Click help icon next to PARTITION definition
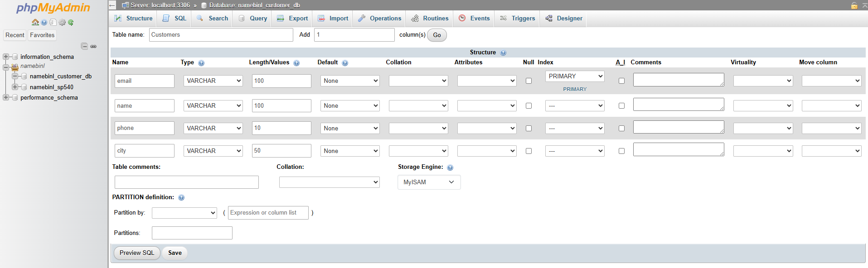868x268 pixels. coord(181,197)
